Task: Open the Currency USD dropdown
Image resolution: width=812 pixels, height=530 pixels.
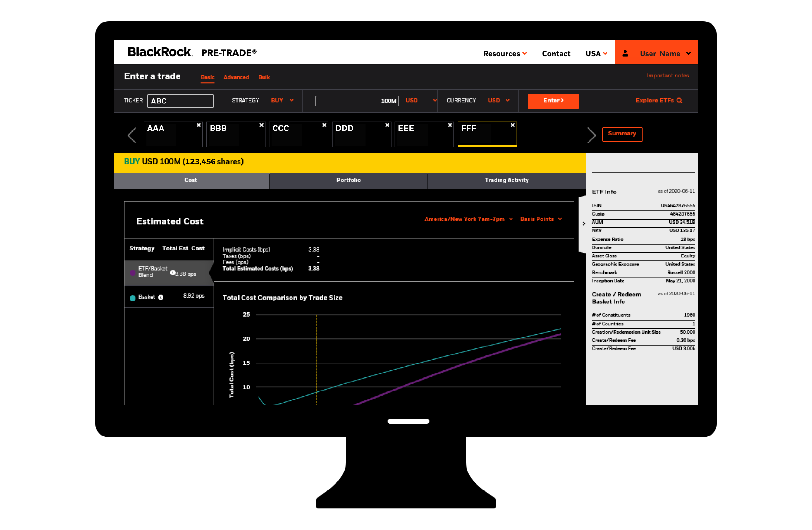Action: (x=498, y=100)
